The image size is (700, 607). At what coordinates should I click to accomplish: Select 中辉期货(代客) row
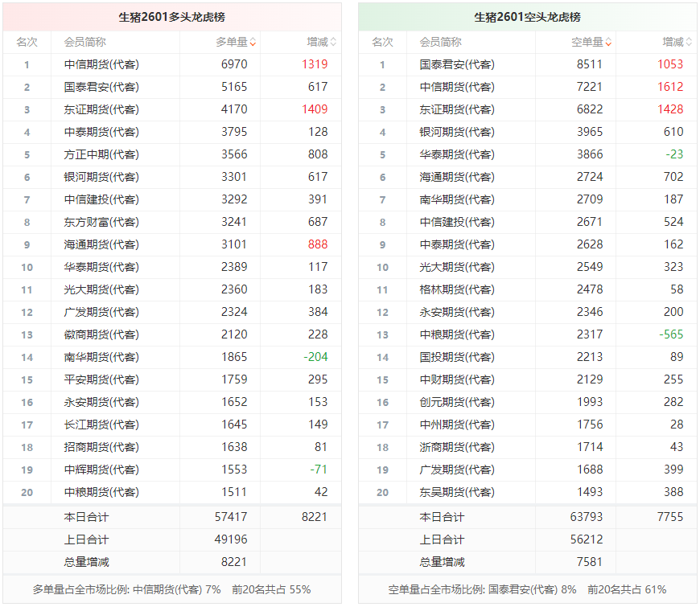coord(172,470)
